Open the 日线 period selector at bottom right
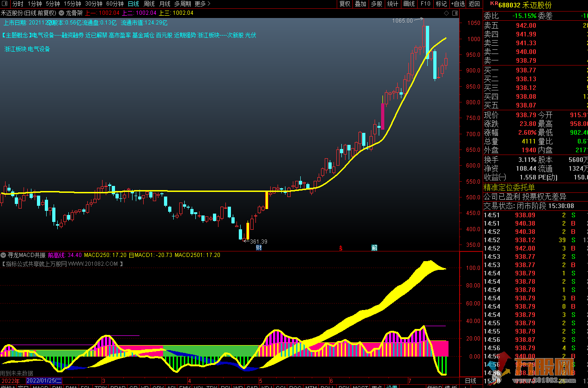588x388 pixels. click(470, 381)
